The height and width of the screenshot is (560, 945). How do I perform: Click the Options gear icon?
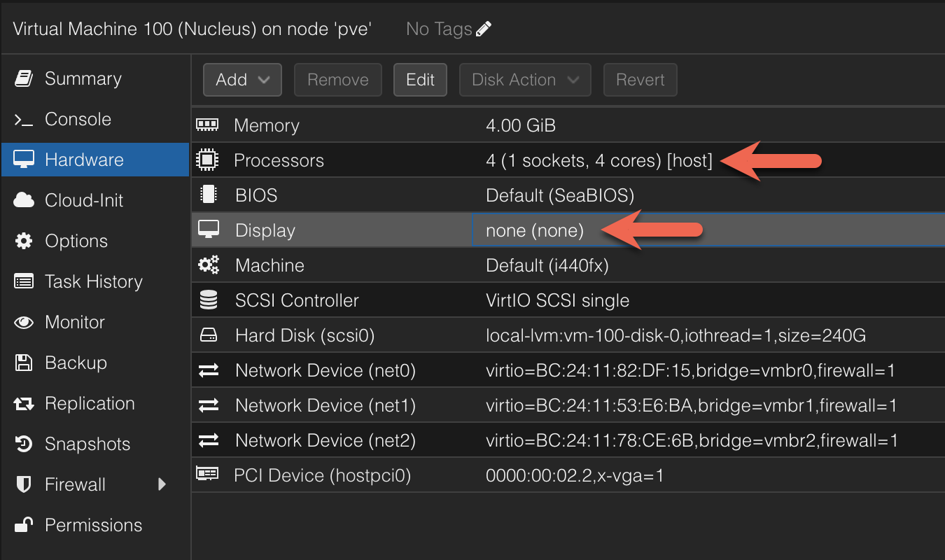pyautogui.click(x=24, y=241)
